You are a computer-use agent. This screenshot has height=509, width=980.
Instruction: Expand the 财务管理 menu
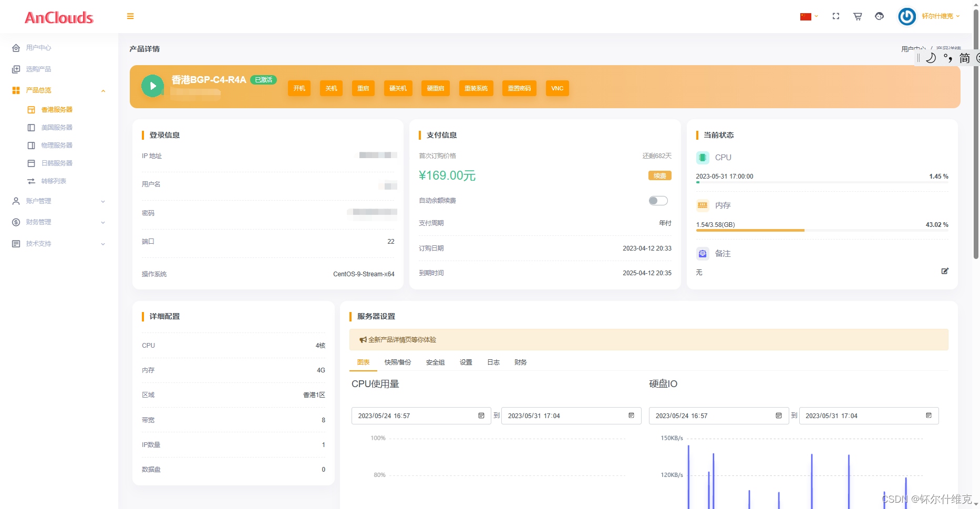[x=59, y=222]
